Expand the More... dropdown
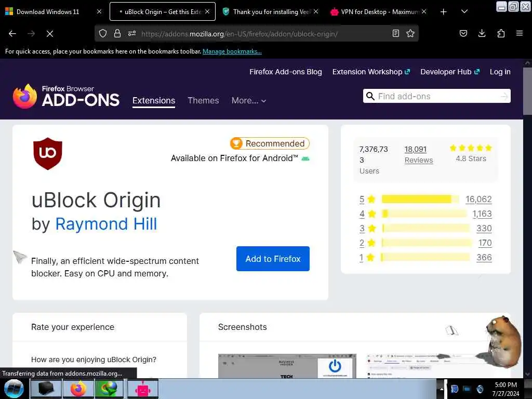Viewport: 532px width, 399px height. (249, 101)
